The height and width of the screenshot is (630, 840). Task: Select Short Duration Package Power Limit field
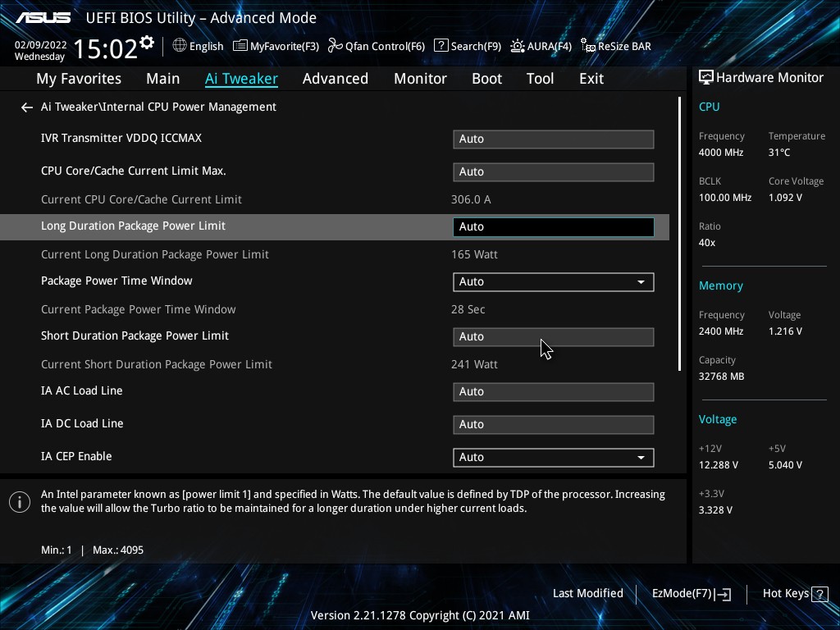(553, 337)
